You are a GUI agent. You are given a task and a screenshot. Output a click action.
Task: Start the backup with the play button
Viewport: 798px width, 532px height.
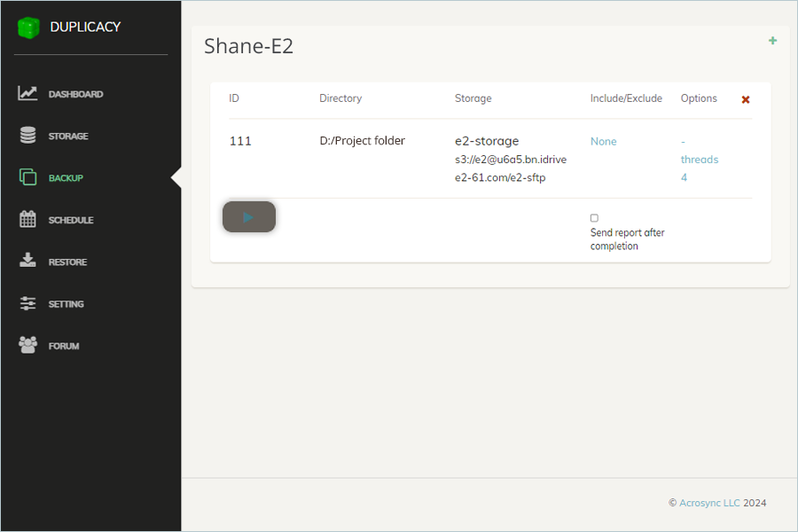coord(249,217)
